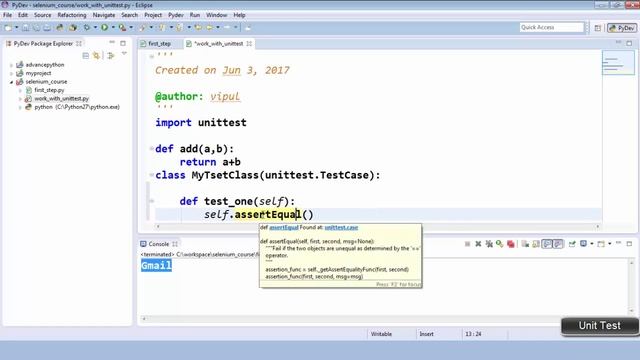Image resolution: width=640 pixels, height=360 pixels.
Task: Close the work_with_unittest editor tab
Action: (x=249, y=44)
